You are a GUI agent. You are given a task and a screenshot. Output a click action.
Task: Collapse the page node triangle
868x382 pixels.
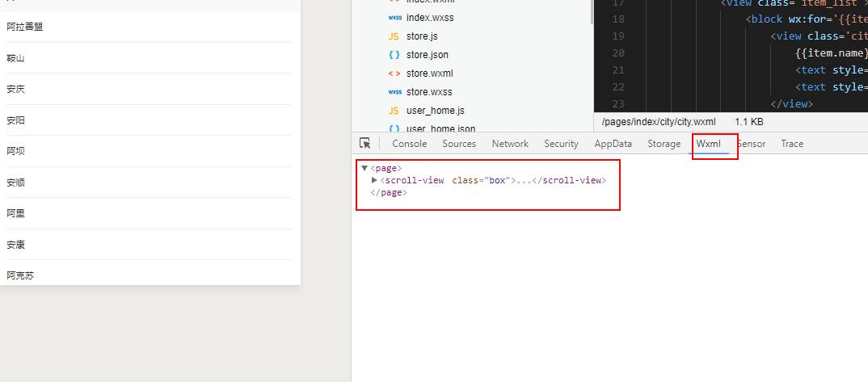pyautogui.click(x=364, y=168)
